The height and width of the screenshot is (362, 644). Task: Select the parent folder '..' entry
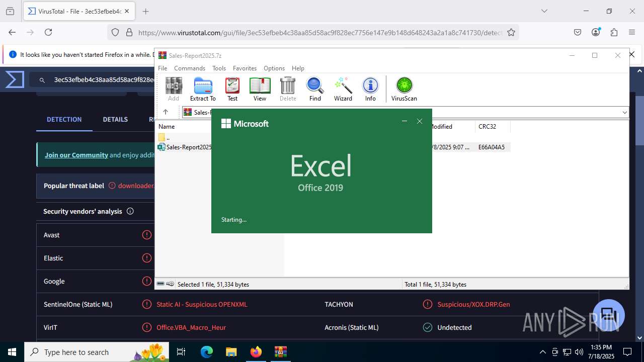point(165,137)
